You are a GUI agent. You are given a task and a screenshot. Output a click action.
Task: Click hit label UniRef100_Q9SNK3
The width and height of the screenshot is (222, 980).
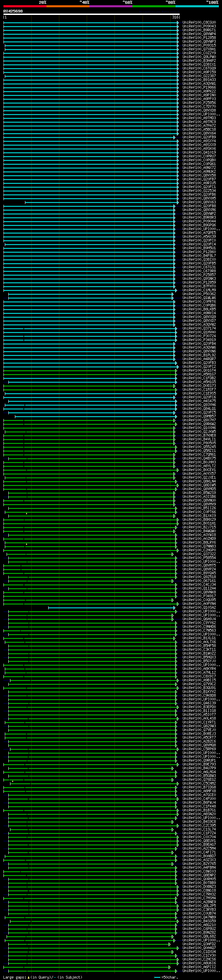(199, 278)
